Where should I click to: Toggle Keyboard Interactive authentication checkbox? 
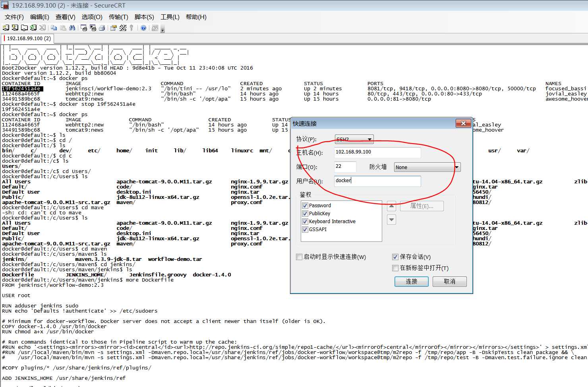pyautogui.click(x=305, y=222)
